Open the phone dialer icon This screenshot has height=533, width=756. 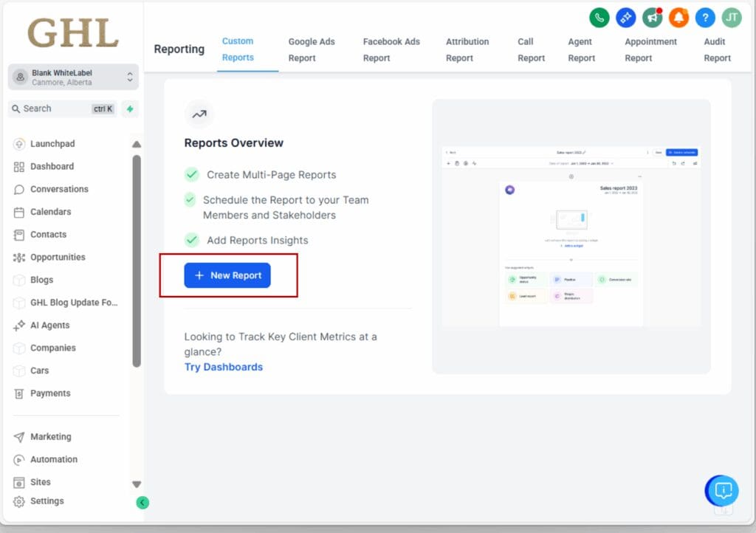[x=599, y=17]
